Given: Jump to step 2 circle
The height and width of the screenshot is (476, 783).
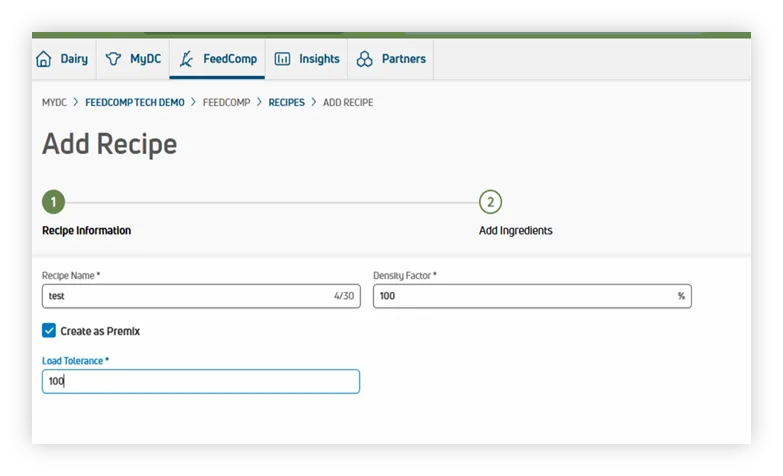Looking at the screenshot, I should pos(490,202).
